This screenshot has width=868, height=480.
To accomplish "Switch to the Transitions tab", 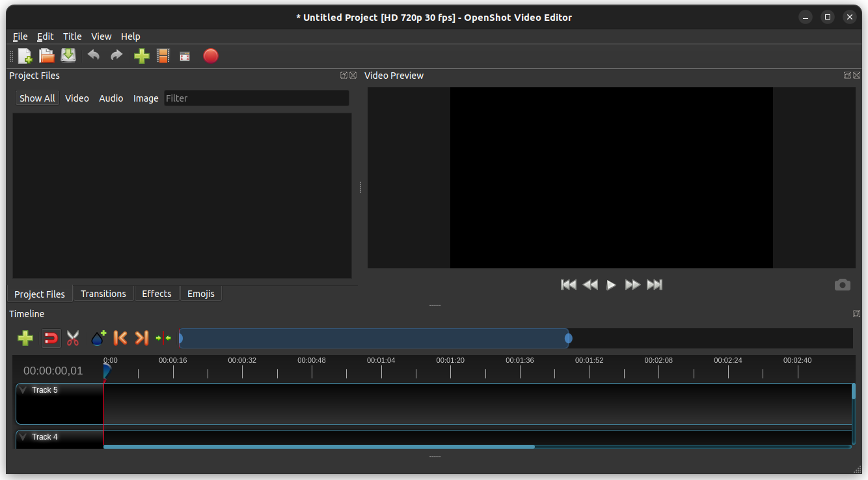I will pos(103,294).
